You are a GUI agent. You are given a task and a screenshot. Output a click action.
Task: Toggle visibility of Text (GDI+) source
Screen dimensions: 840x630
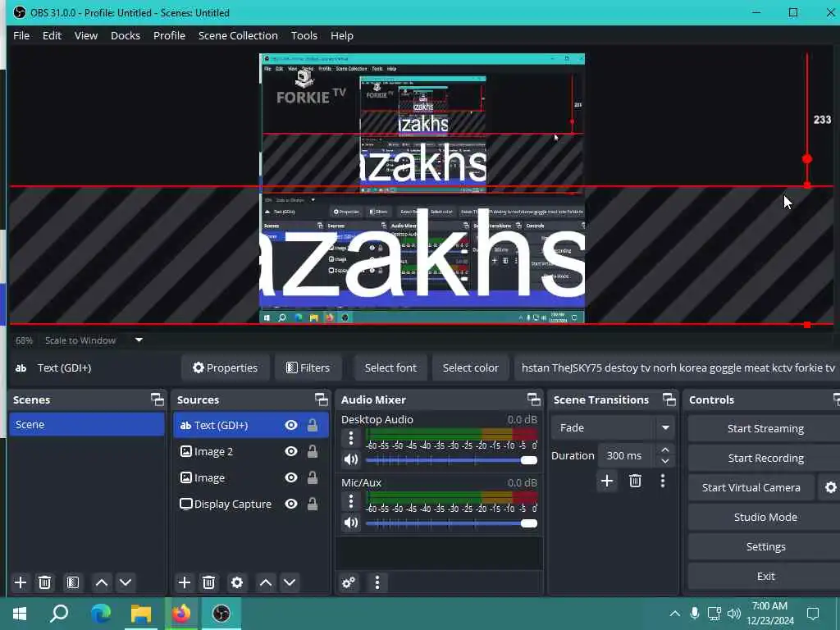[x=291, y=426]
